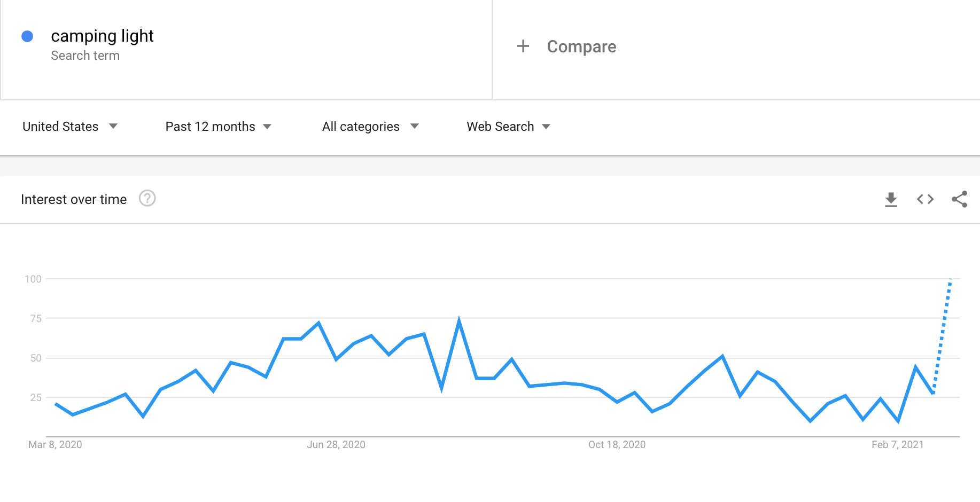
Task: Click the 100 value axis label
Action: [x=33, y=279]
